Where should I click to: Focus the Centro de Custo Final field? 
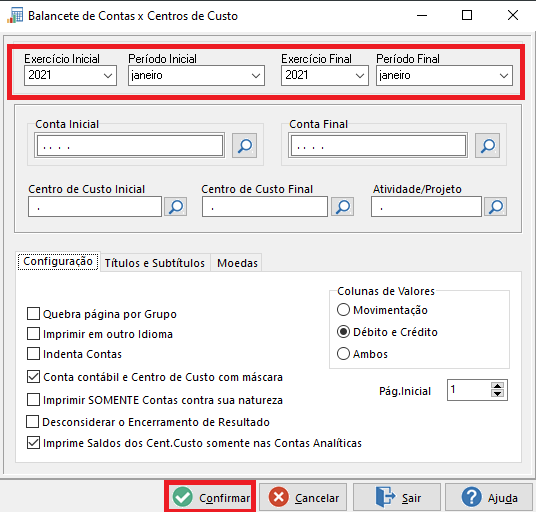pos(265,206)
